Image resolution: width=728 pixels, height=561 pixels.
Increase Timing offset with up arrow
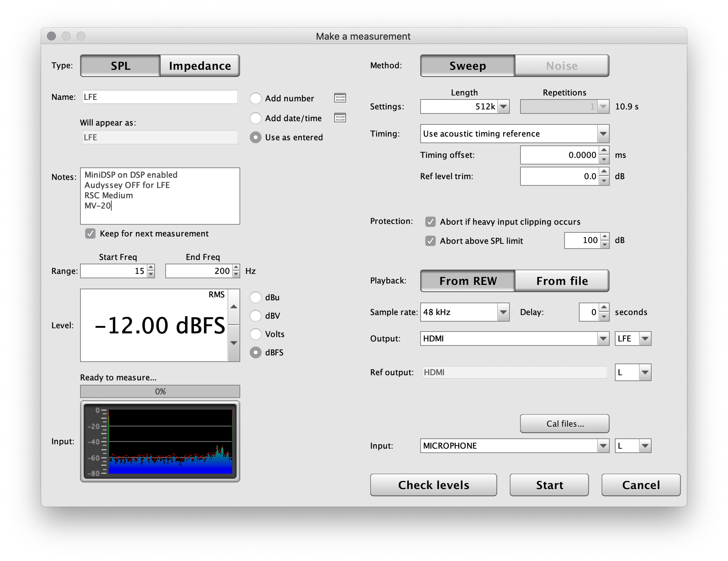click(x=604, y=151)
